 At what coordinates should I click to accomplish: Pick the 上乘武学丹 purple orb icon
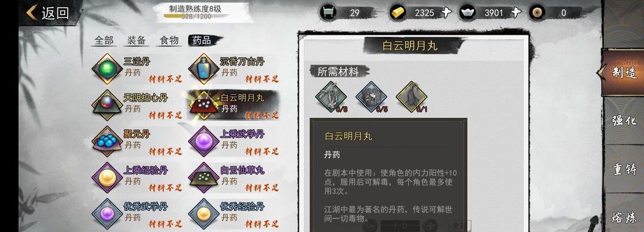203,141
